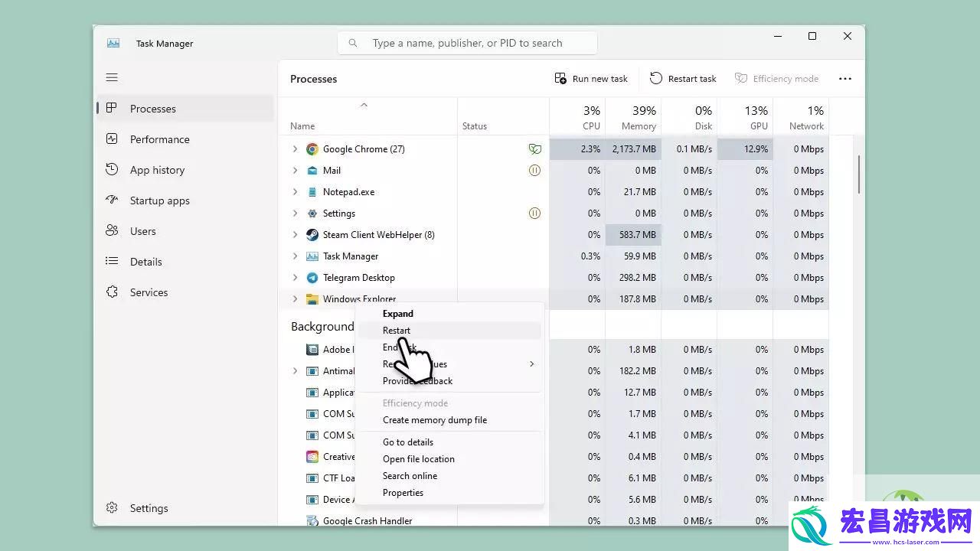The image size is (980, 551).
Task: Click Telegram's 298.2 MB memory cell
Action: pyautogui.click(x=633, y=278)
